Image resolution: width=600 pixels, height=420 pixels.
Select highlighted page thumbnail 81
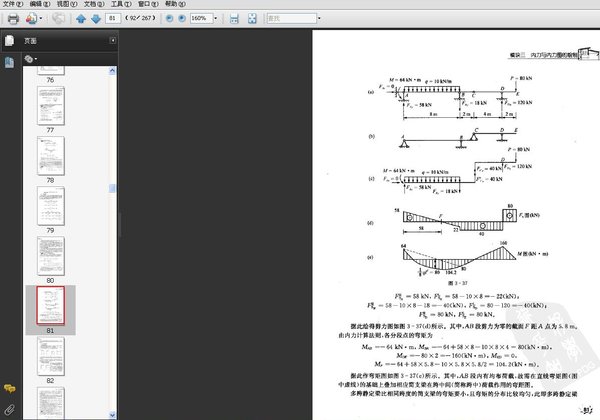[x=51, y=306]
